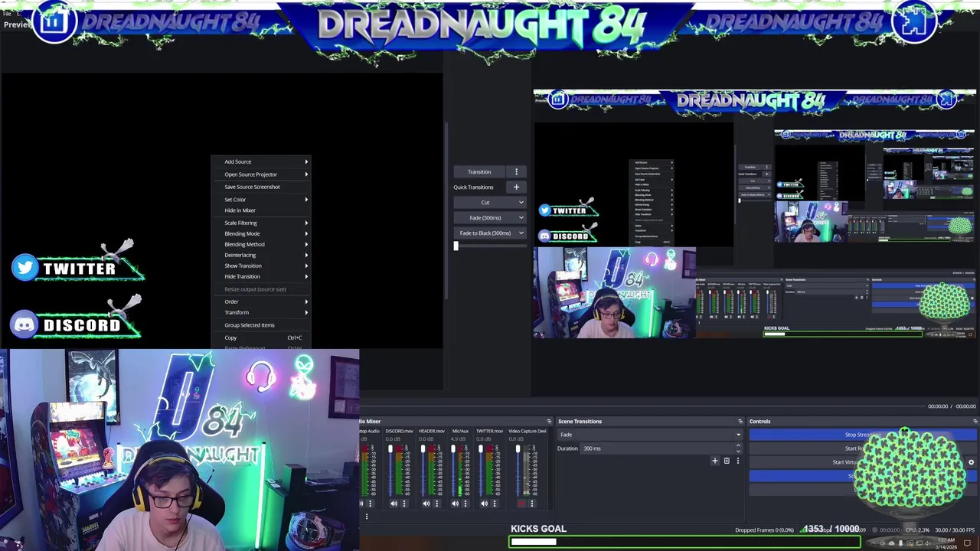
Task: Adjust the DISCORD.mov volume slider
Action: pyautogui.click(x=390, y=469)
